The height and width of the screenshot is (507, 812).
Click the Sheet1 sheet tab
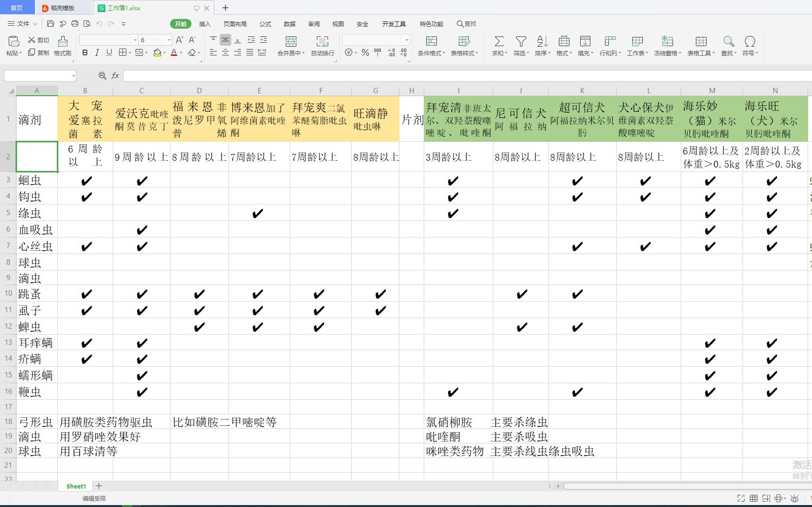click(x=76, y=486)
